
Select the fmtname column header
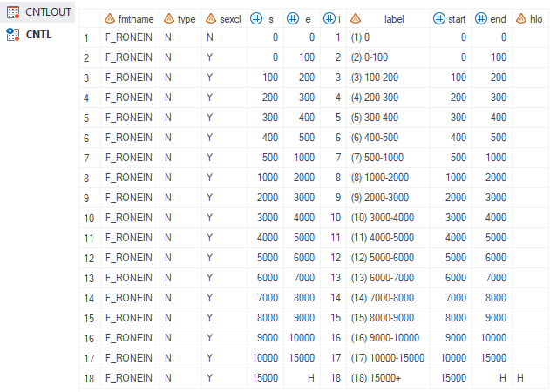[x=130, y=18]
